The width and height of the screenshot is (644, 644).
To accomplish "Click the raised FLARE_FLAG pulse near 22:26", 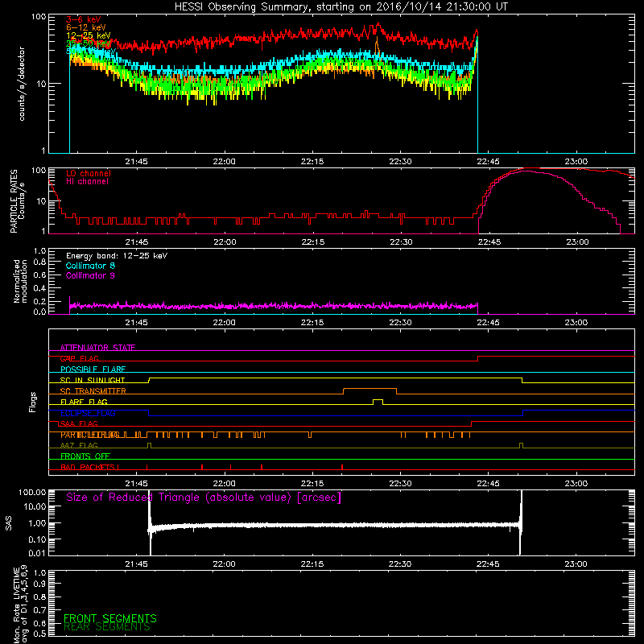I will (x=378, y=400).
